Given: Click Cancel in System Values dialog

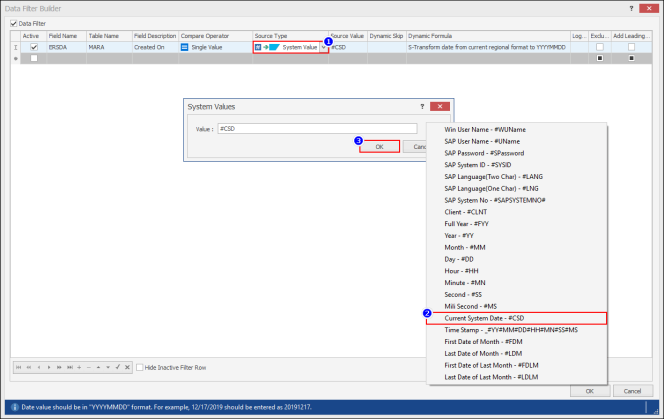Looking at the screenshot, I should coord(415,147).
